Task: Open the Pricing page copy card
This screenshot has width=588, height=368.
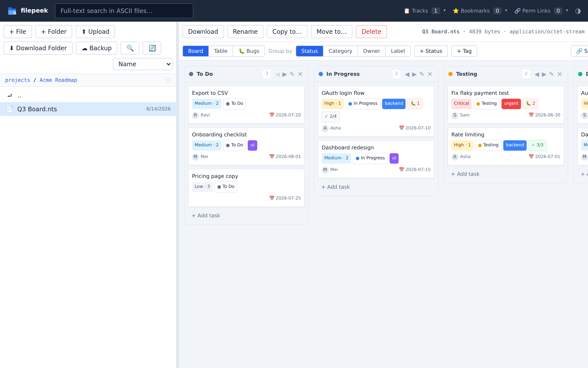Action: (x=246, y=188)
